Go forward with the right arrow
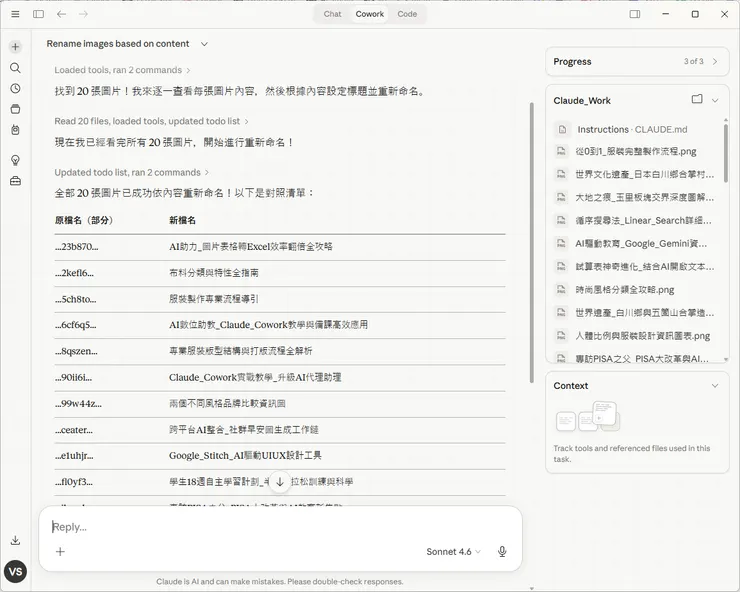740x592 pixels. tap(84, 14)
